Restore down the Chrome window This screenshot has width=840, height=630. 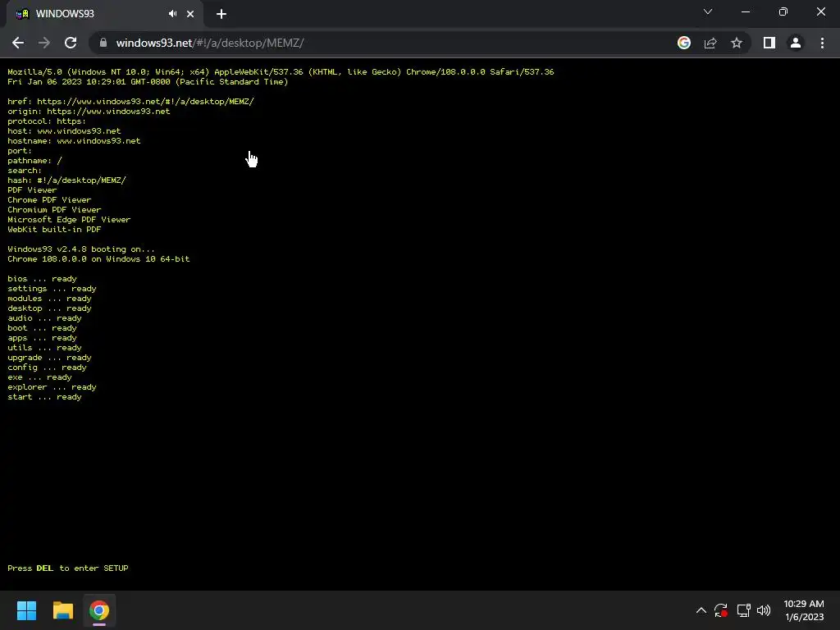point(783,11)
